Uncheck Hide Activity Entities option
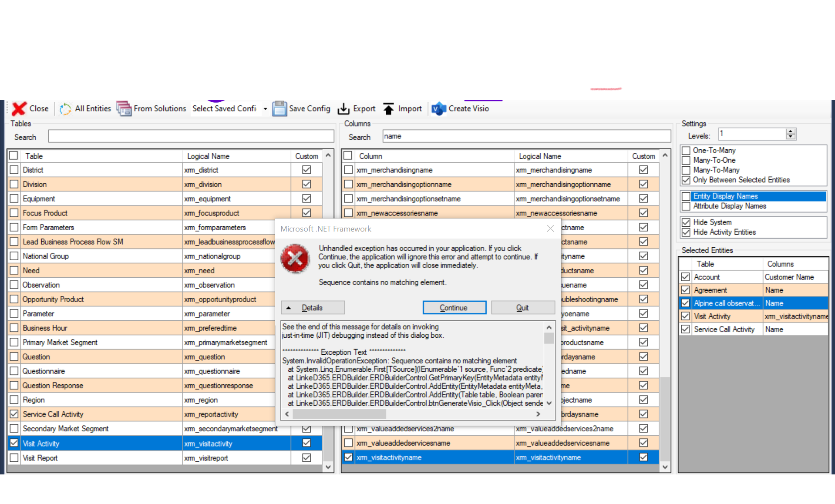The image size is (835, 504). (x=686, y=232)
